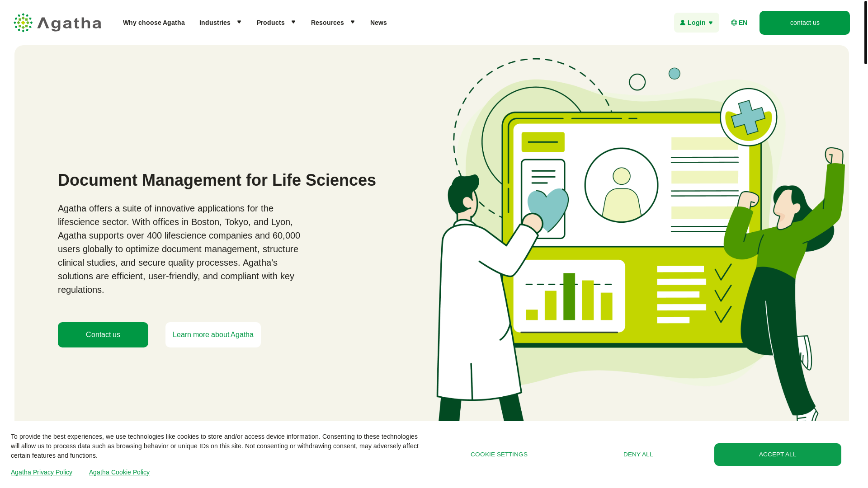The height and width of the screenshot is (488, 868).
Task: Click the Login caret arrow
Action: click(x=711, y=23)
